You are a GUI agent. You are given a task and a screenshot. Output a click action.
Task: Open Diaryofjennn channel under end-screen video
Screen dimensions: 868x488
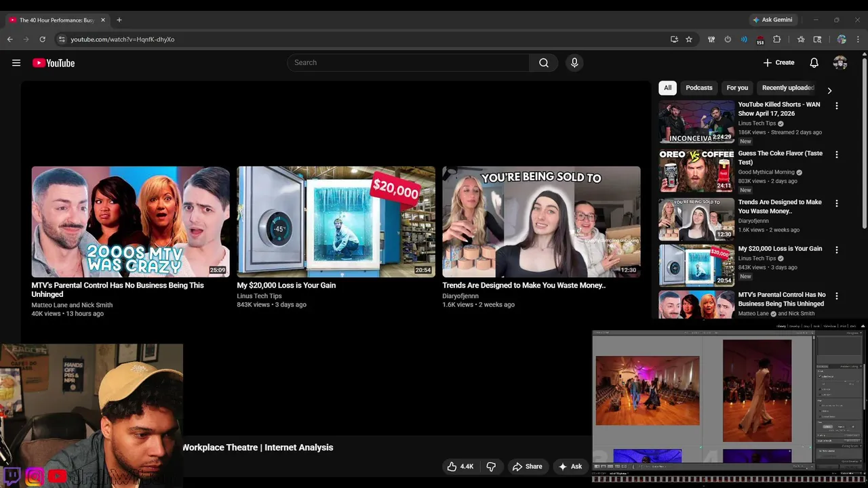(x=460, y=296)
